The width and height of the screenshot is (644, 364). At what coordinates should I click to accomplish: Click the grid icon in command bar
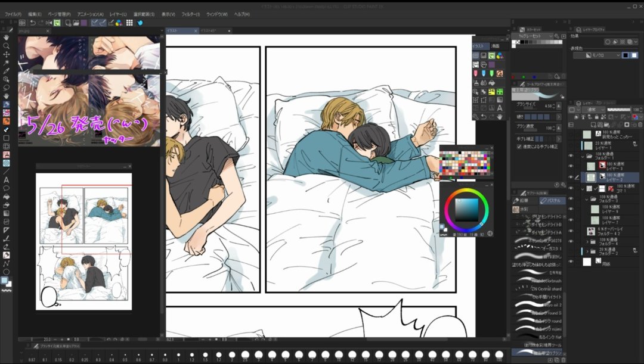click(129, 23)
